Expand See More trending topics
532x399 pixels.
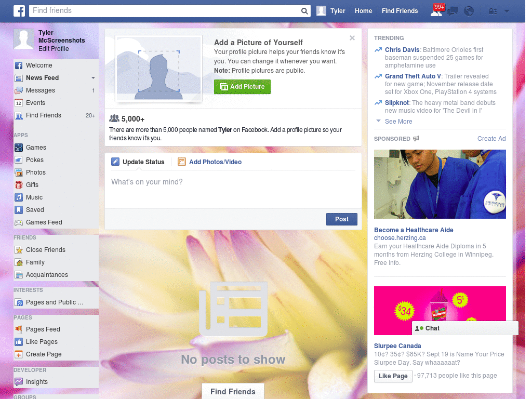(x=398, y=122)
